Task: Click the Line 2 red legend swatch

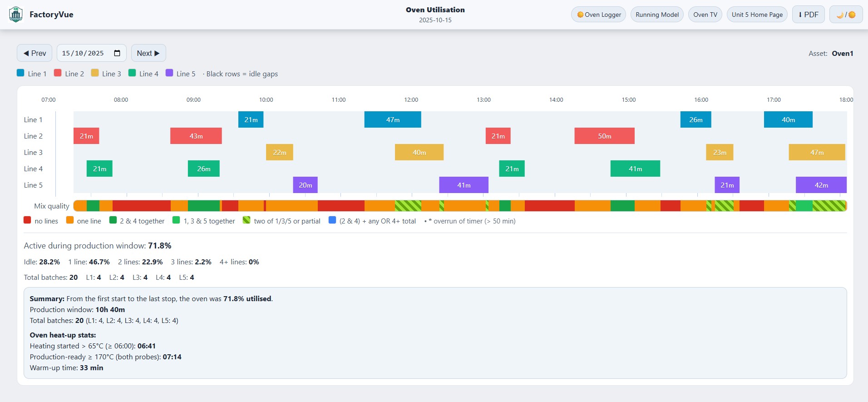Action: click(x=58, y=73)
